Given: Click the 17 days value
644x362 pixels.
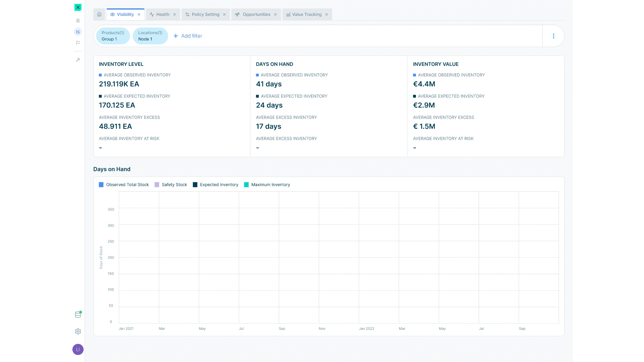Looking at the screenshot, I should 269,126.
